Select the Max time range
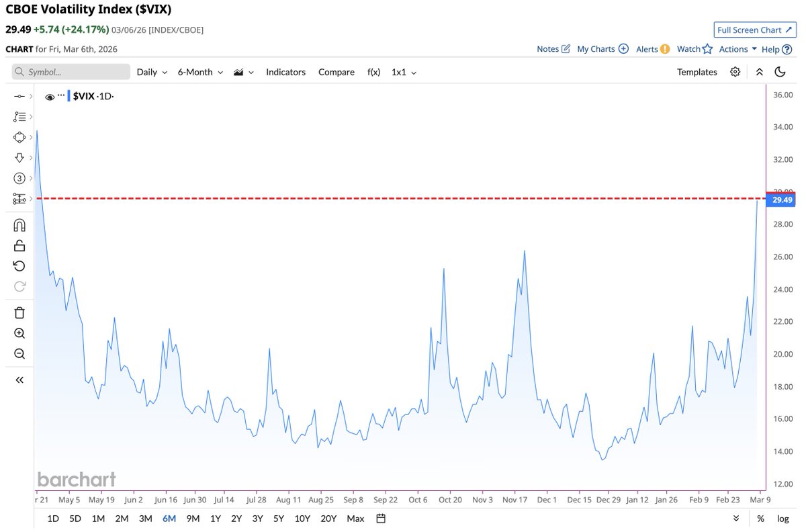806x532 pixels. coord(355,518)
